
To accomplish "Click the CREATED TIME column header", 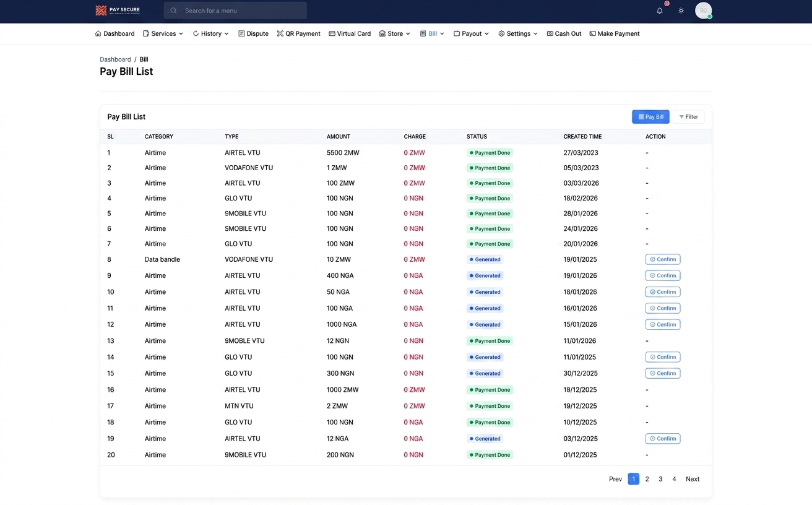I will (x=582, y=137).
